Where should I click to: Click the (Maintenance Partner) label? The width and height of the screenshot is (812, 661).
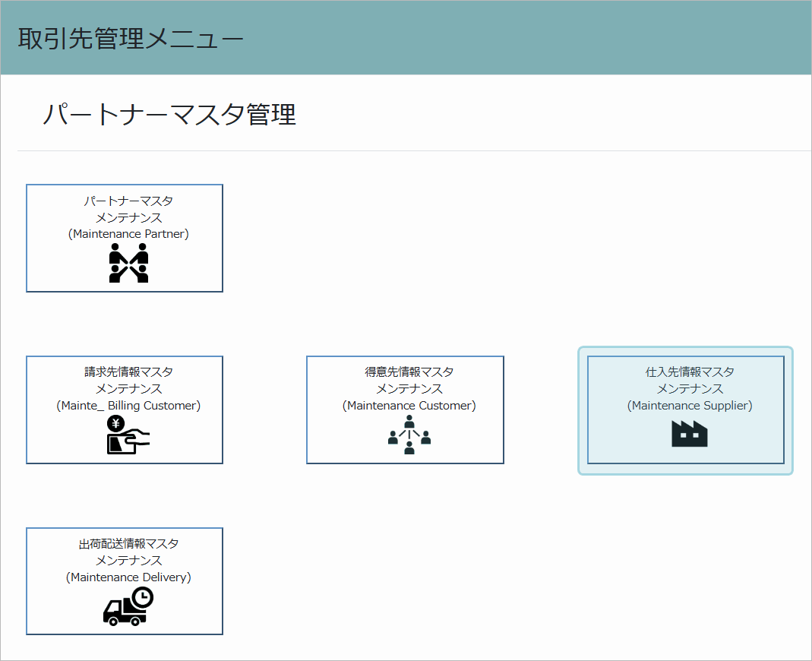point(128,234)
